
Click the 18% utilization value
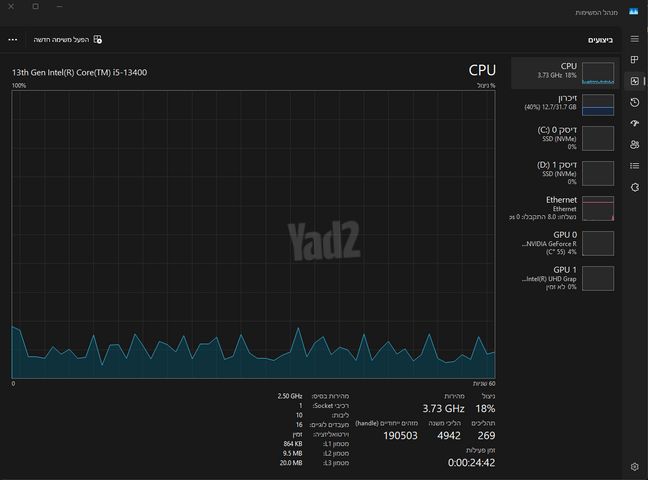point(485,408)
